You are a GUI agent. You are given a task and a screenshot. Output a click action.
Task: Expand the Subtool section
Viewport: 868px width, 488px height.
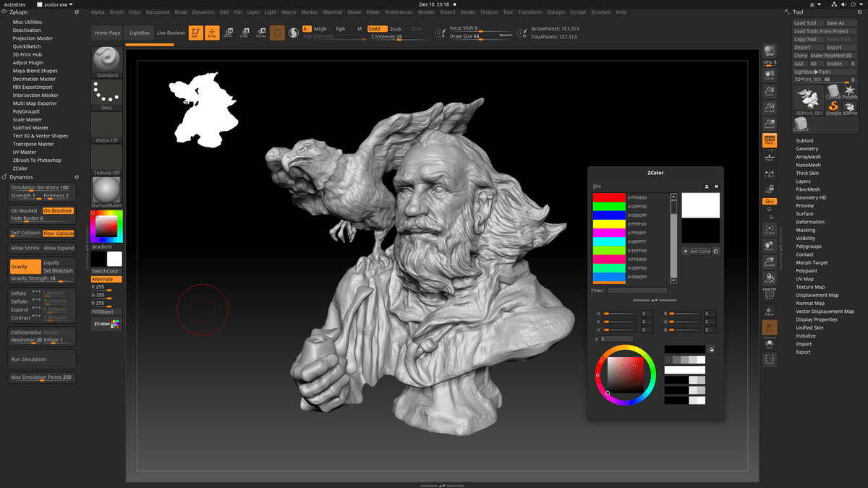pos(804,141)
